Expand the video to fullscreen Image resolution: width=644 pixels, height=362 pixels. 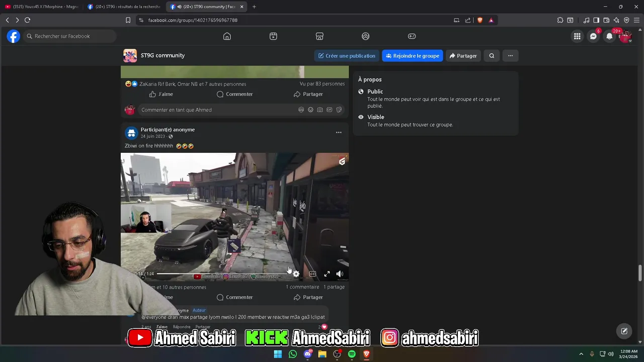(x=327, y=274)
